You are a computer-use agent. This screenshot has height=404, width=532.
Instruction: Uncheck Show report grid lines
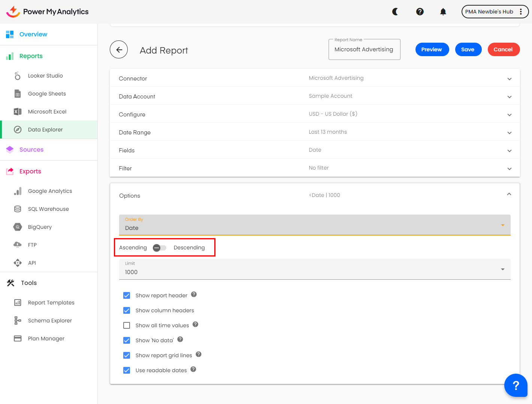coord(127,355)
